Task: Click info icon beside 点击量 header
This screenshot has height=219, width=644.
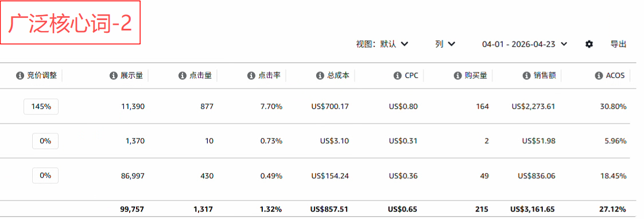Action: pos(183,76)
